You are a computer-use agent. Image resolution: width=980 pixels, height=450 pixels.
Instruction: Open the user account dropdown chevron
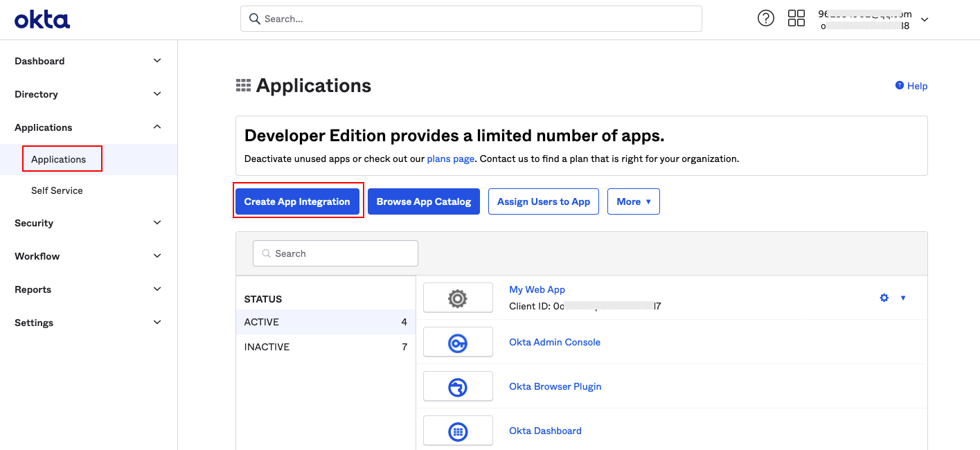924,19
